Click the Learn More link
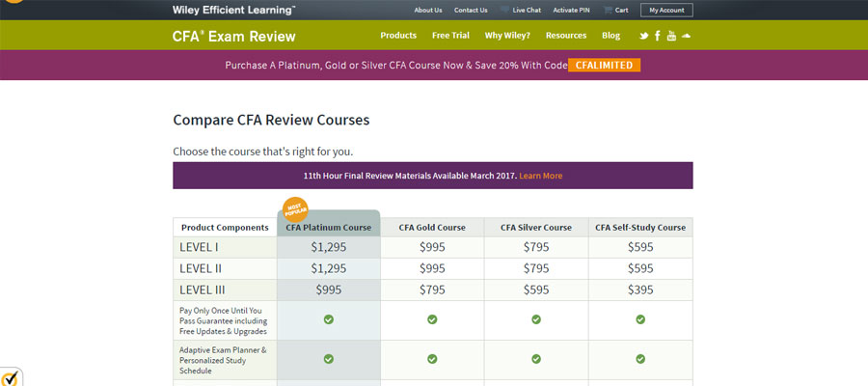 coord(540,176)
